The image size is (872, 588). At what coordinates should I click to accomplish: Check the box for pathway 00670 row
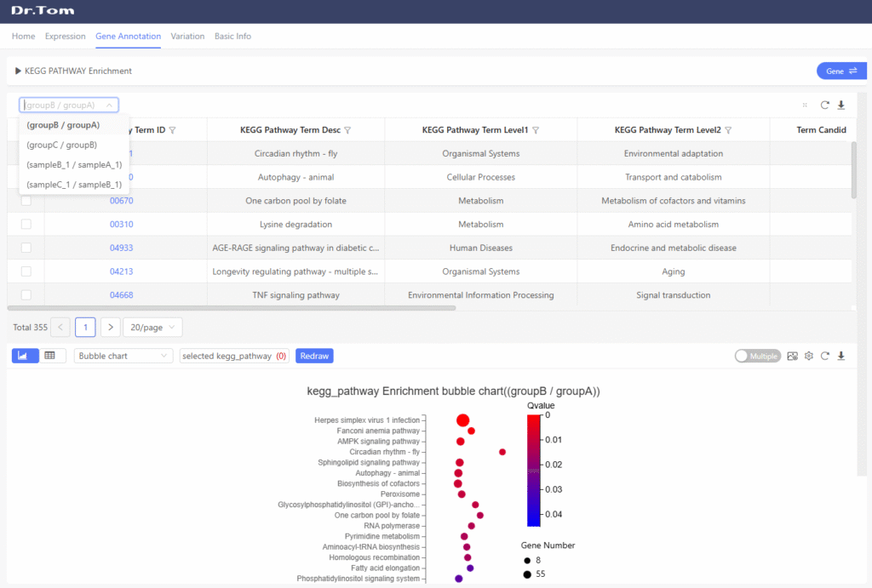(x=26, y=201)
